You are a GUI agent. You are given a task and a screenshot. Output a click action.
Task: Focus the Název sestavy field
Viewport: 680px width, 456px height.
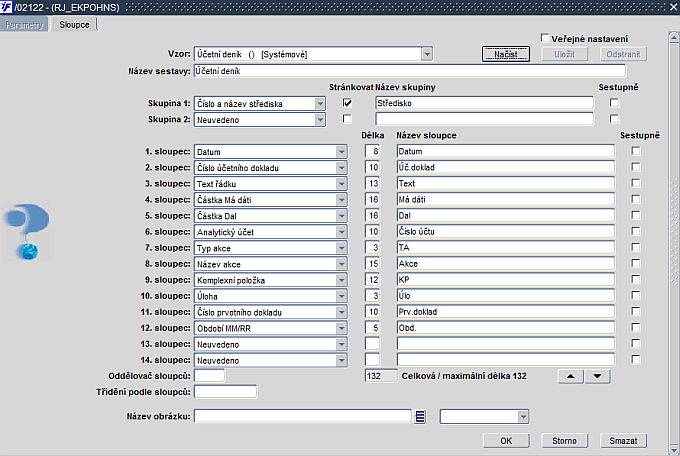(x=409, y=71)
